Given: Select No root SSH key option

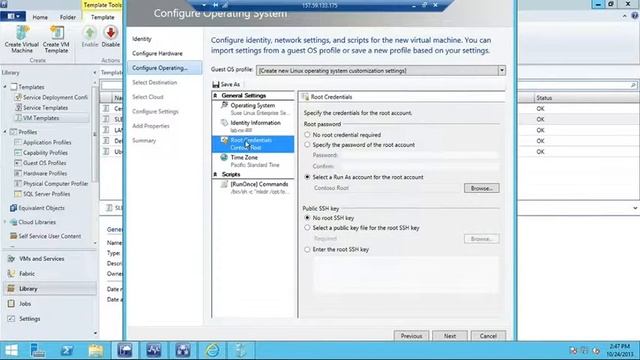Looking at the screenshot, I should pyautogui.click(x=307, y=218).
